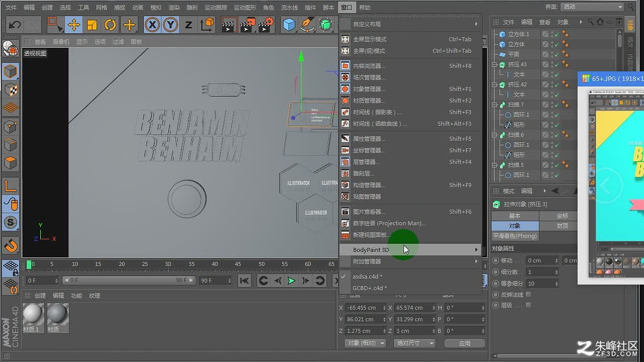The width and height of the screenshot is (644, 362).
Task: Click the Snap S icon
Action: [11, 223]
